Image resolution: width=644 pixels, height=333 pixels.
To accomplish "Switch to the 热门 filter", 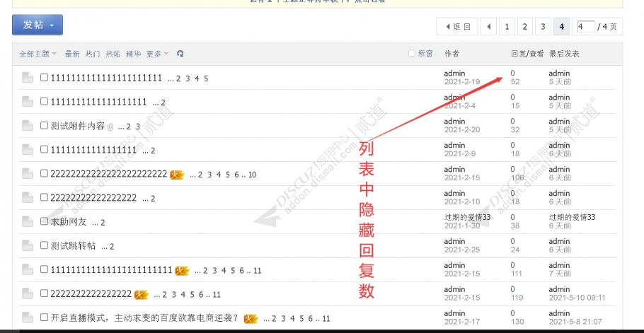I will pos(93,54).
